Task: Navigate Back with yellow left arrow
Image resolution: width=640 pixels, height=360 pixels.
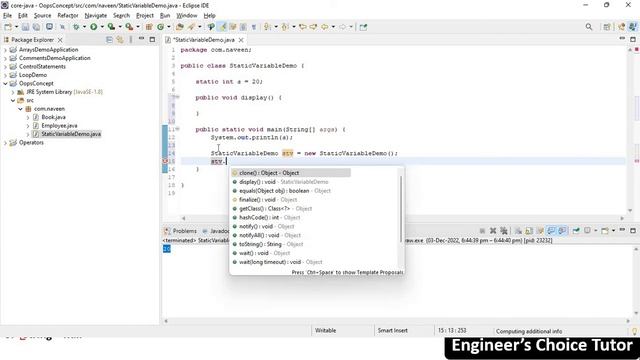Action: pos(324,27)
